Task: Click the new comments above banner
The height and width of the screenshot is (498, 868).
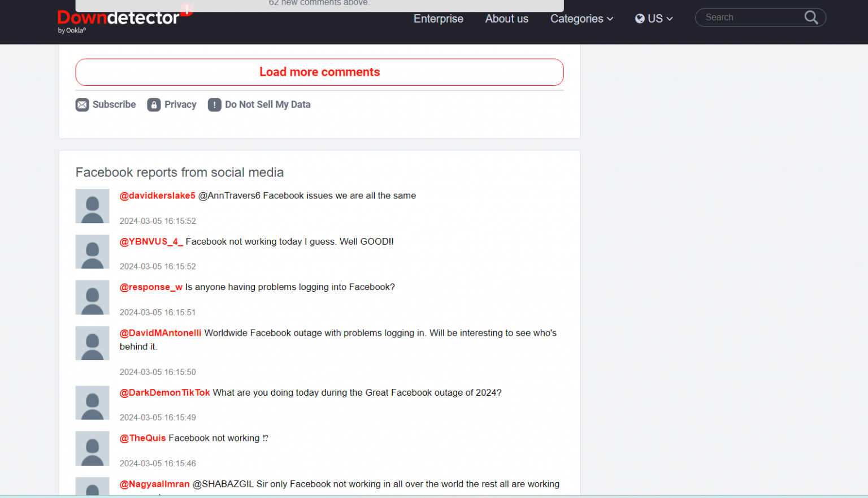Action: point(319,5)
